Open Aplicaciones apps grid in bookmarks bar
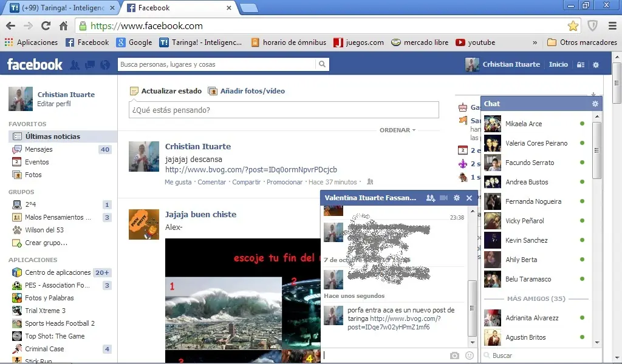 [31, 42]
